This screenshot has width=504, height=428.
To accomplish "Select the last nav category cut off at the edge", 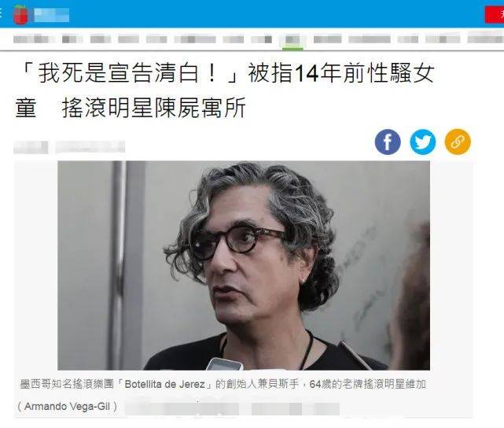I will point(486,39).
